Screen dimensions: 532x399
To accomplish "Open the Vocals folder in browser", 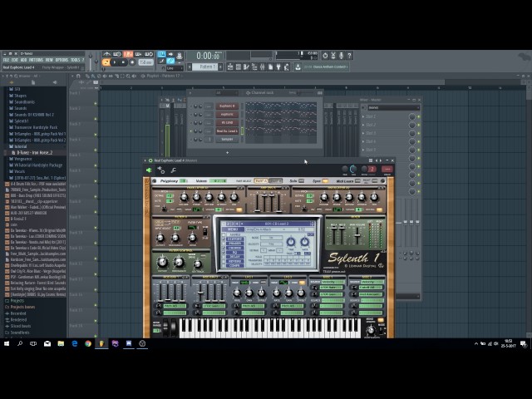I will click(19, 171).
